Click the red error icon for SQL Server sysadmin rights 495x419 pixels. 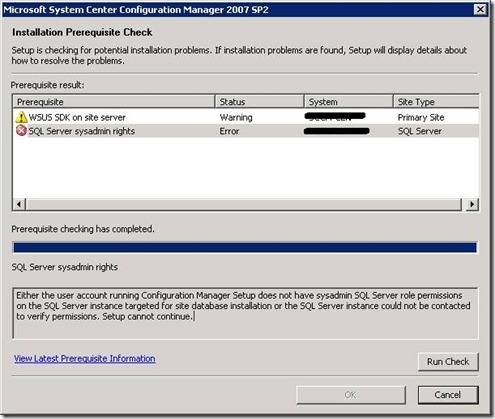click(21, 131)
